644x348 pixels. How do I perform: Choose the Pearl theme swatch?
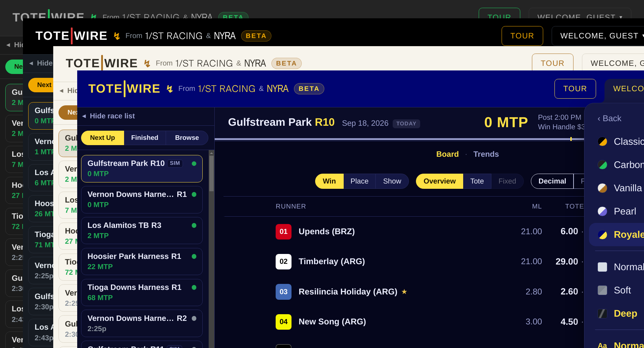pos(602,211)
